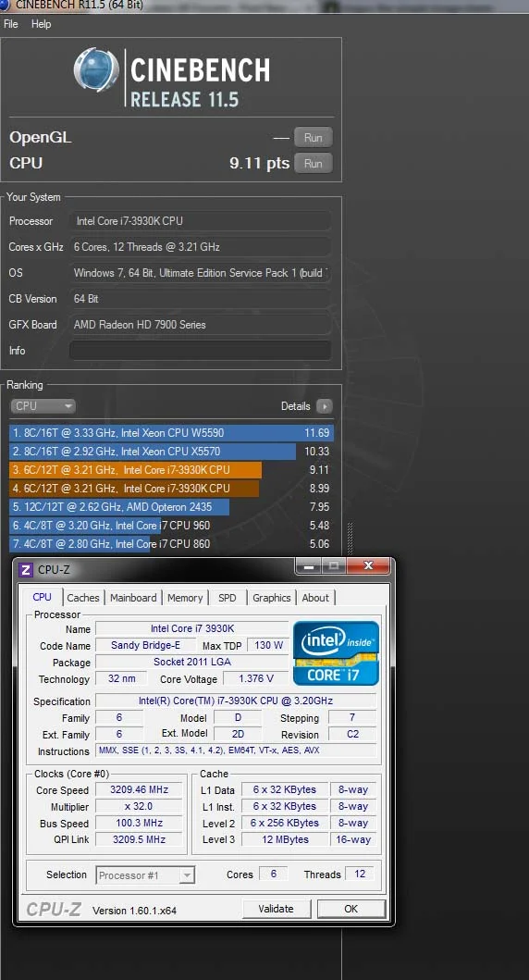Open the About tab in CPU-Z
Viewport: 529px width, 980px height.
[315, 598]
